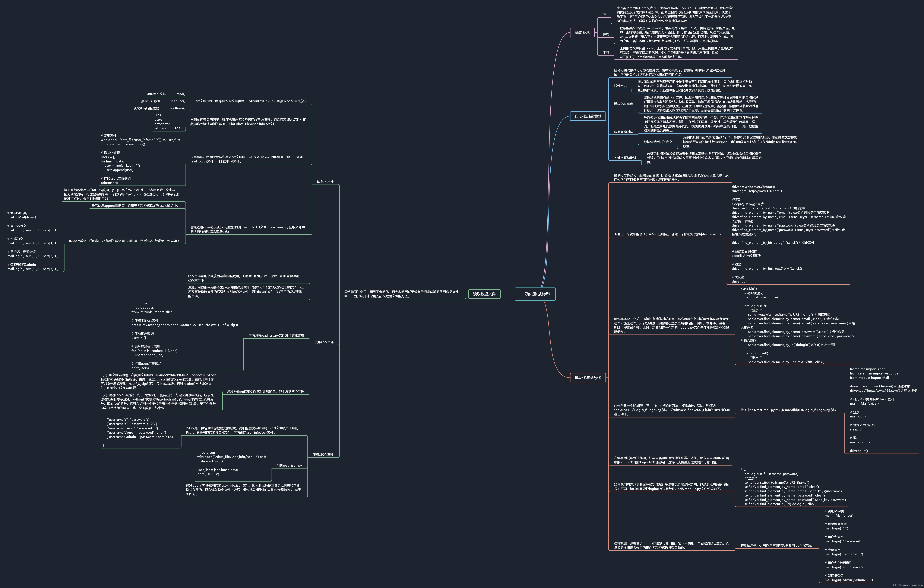The width and height of the screenshot is (924, 588).
Task: Select the from time import sleep code block
Action: 883,410
